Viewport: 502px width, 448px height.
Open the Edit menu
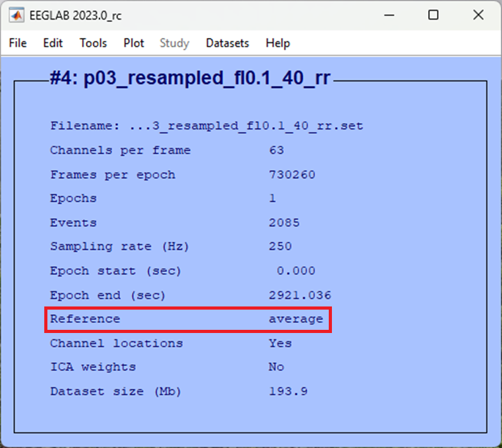(x=53, y=43)
